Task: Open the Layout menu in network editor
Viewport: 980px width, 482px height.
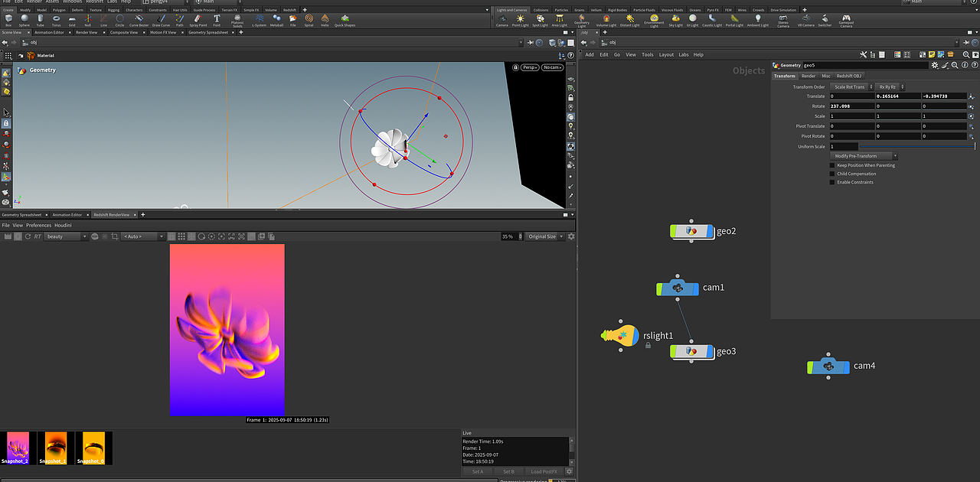Action: point(666,54)
